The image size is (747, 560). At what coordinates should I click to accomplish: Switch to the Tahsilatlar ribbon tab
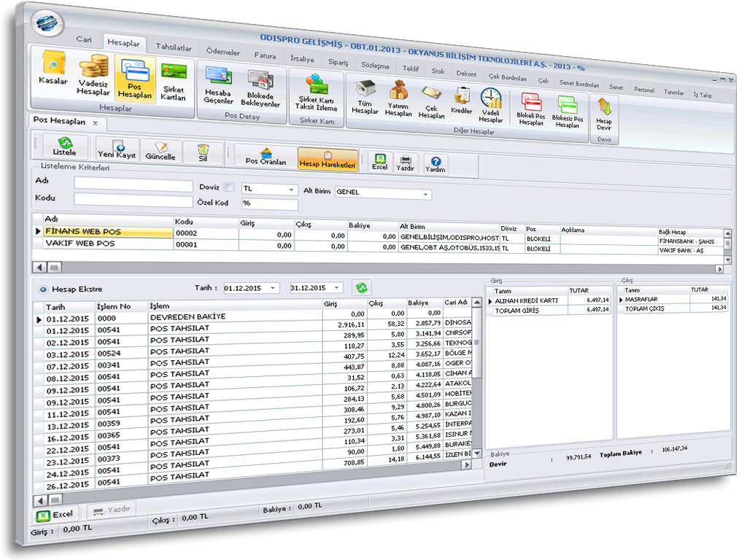pos(174,47)
